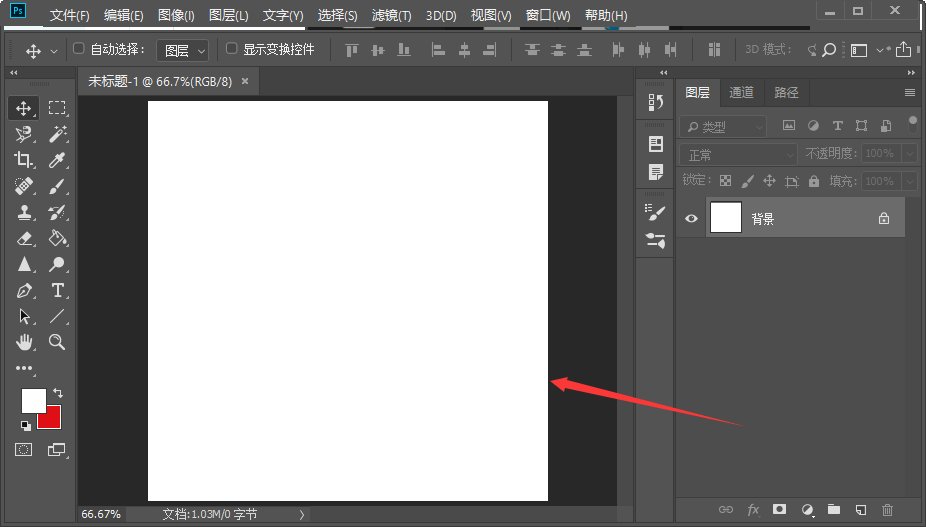Open the 正常 blend mode dropdown
Viewport: 926px width, 527px height.
click(x=739, y=154)
